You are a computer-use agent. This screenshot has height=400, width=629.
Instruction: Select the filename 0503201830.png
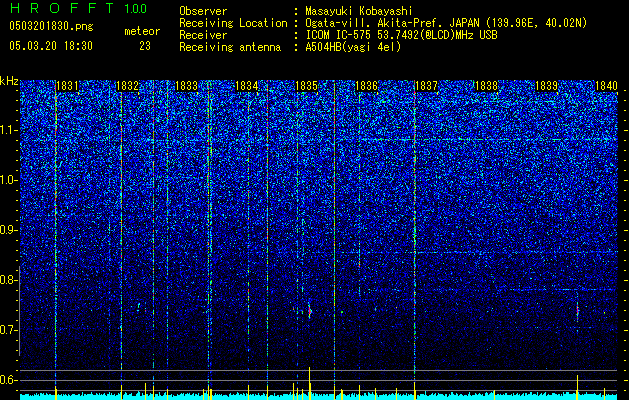tap(51, 27)
